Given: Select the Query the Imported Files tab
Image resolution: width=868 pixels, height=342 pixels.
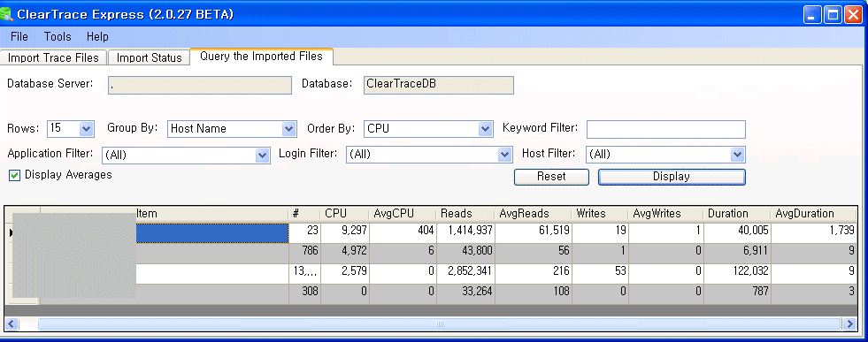Looking at the screenshot, I should tap(261, 57).
